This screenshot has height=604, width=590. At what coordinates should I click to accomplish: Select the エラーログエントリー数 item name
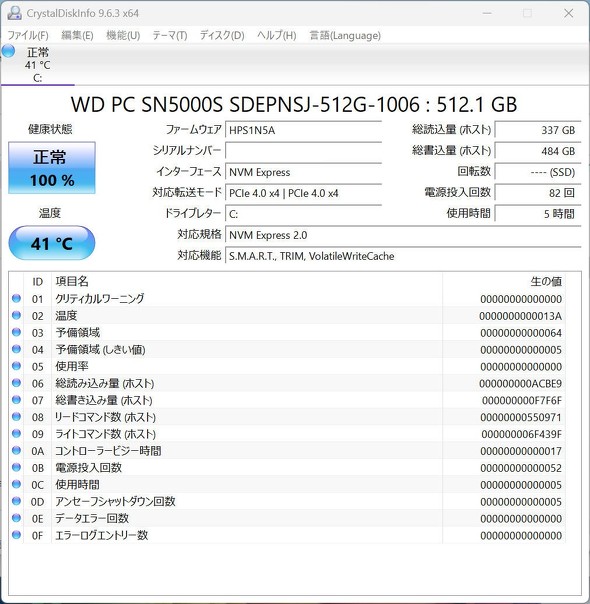pos(102,535)
